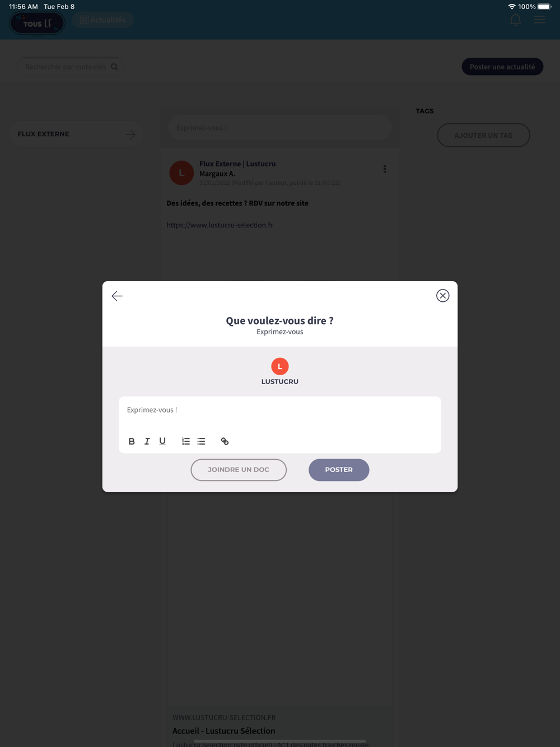This screenshot has height=747, width=560.
Task: Insert a bulleted list
Action: pyautogui.click(x=201, y=441)
